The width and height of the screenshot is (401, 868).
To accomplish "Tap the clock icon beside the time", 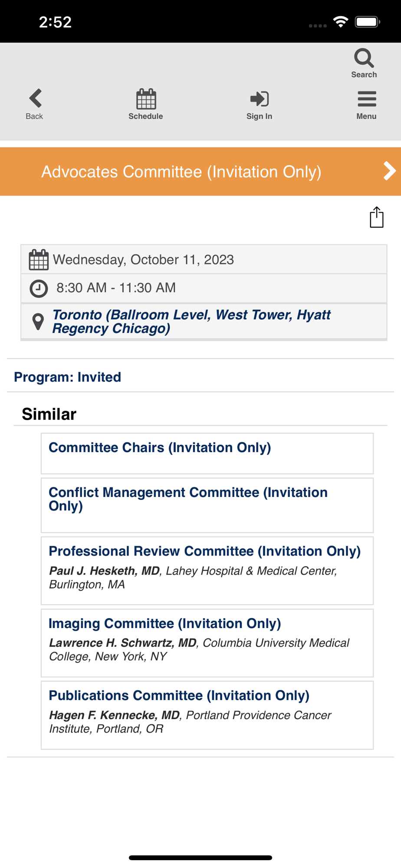I will tap(39, 288).
